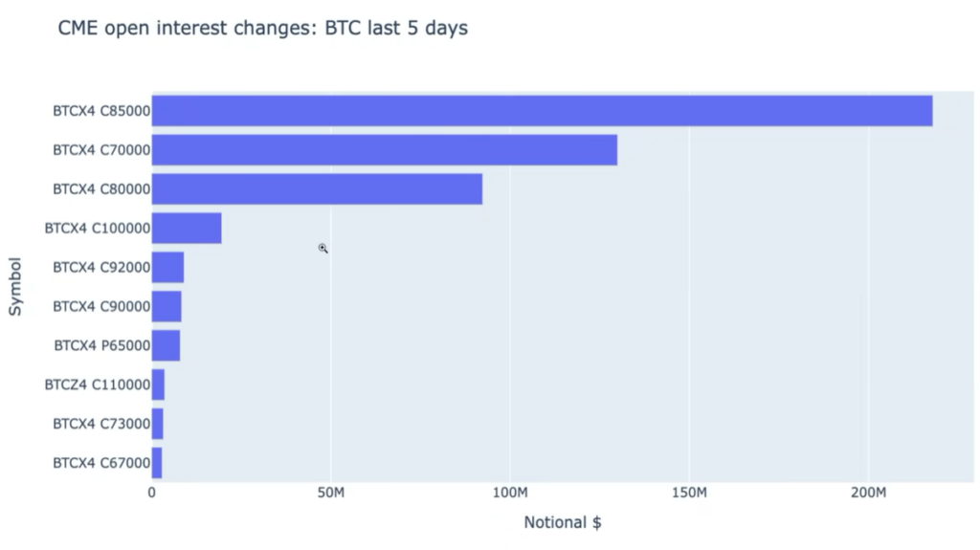Click the 'Notional $' x-axis title

point(562,523)
